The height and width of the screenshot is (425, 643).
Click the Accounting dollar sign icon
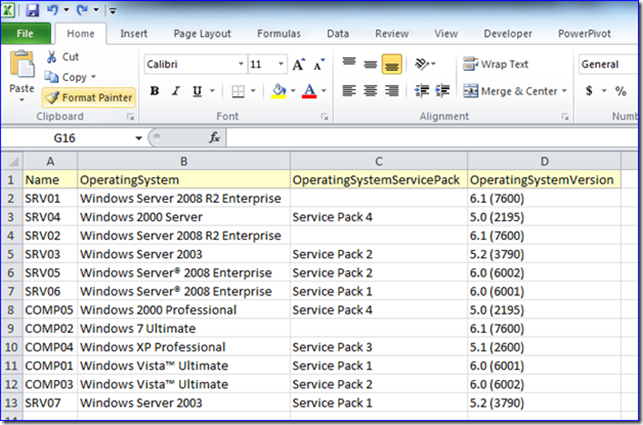(x=589, y=91)
